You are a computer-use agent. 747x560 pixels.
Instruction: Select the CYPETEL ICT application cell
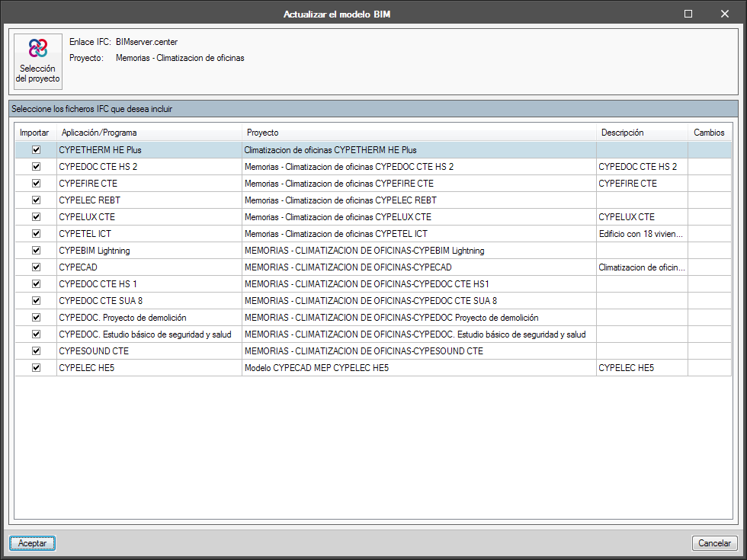(x=149, y=234)
